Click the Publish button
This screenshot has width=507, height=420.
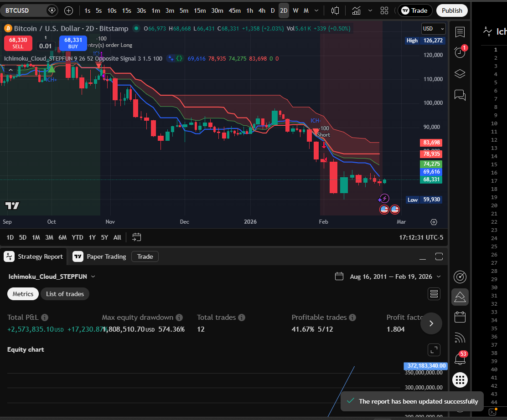point(452,10)
